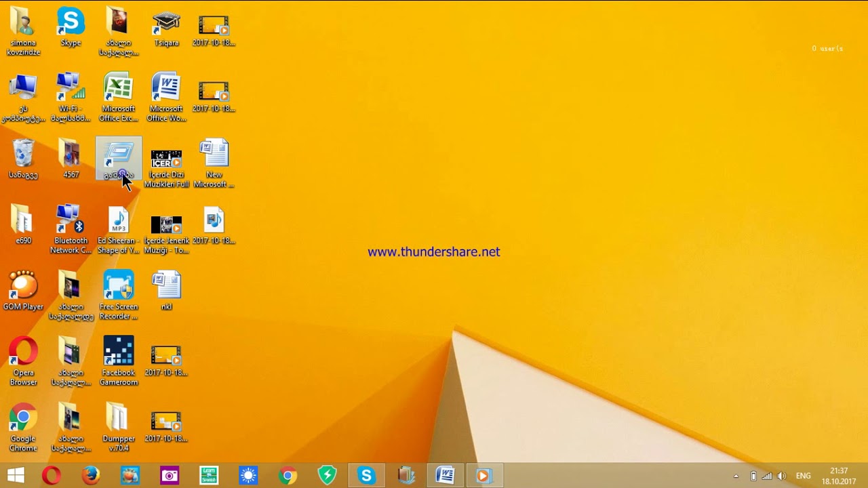
Task: Open Bluetooth Network Connections shortcut
Action: click(x=71, y=229)
